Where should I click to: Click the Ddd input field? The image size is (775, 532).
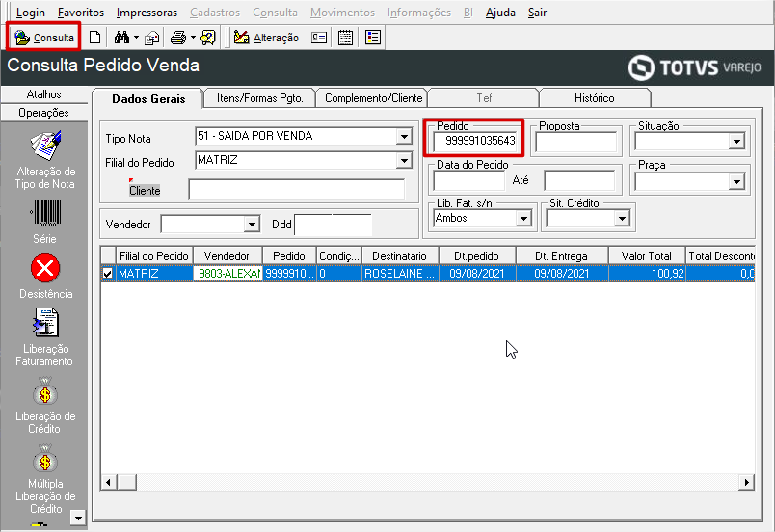pyautogui.click(x=333, y=225)
